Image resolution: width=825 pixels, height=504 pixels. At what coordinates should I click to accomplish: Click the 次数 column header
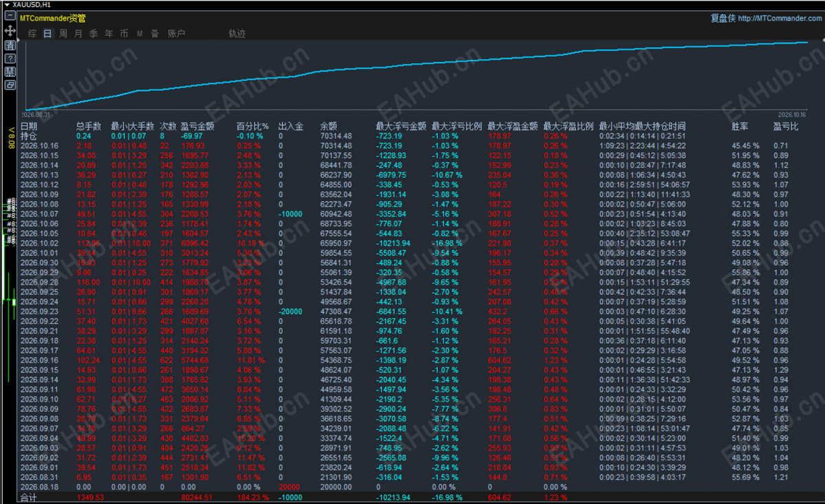(169, 126)
